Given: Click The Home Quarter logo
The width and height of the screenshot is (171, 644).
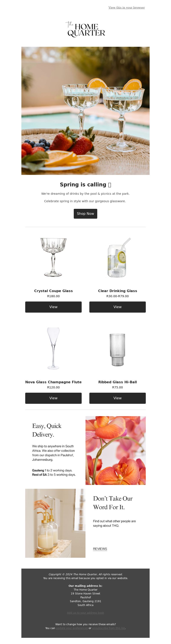Looking at the screenshot, I should 85,29.
